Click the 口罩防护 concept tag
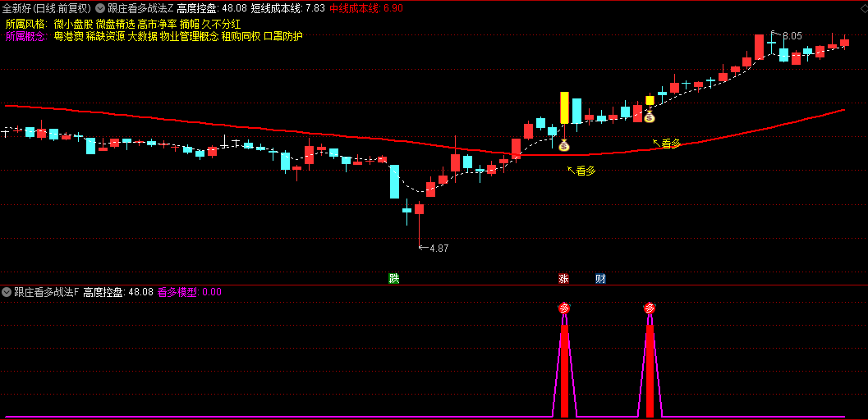868x420 pixels. (x=282, y=36)
